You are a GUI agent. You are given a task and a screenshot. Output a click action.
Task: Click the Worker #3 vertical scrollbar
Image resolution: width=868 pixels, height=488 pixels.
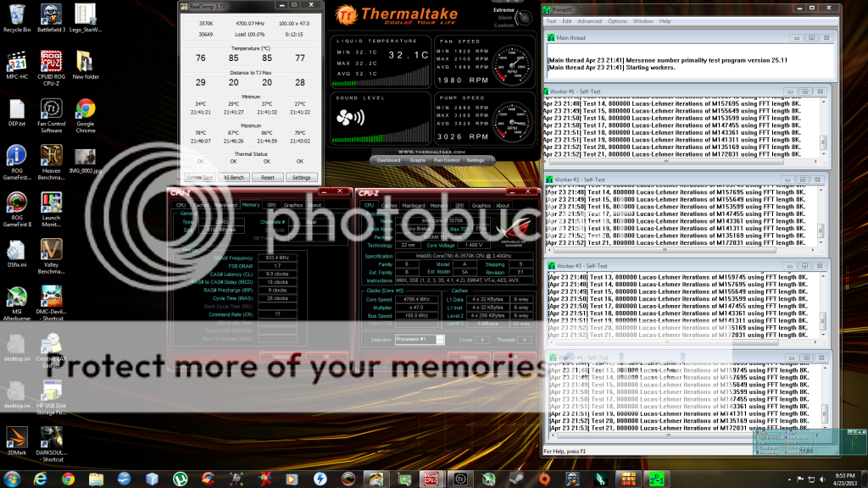coord(823,304)
